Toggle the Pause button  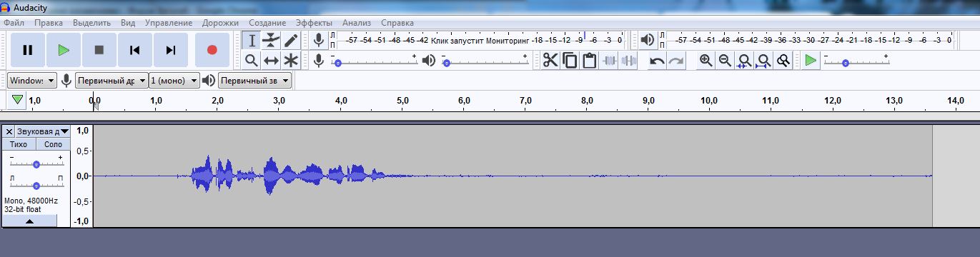pyautogui.click(x=28, y=50)
